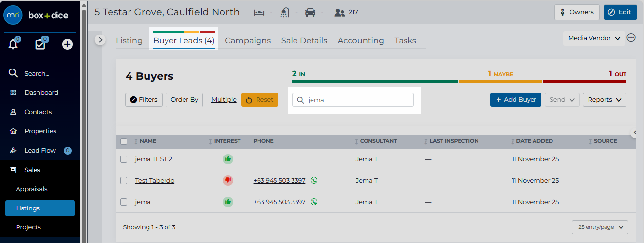The height and width of the screenshot is (243, 644).
Task: Open Media Vendor dropdown
Action: (594, 38)
